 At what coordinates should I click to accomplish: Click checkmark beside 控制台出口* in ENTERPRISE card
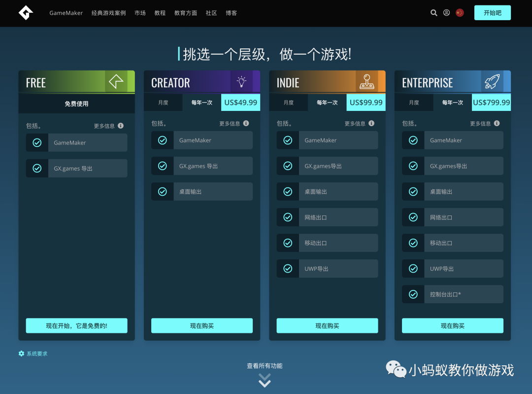pos(413,294)
